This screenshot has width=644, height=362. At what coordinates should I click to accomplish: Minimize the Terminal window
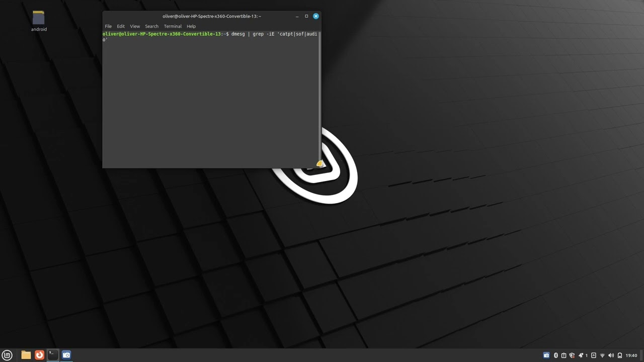[x=297, y=16]
